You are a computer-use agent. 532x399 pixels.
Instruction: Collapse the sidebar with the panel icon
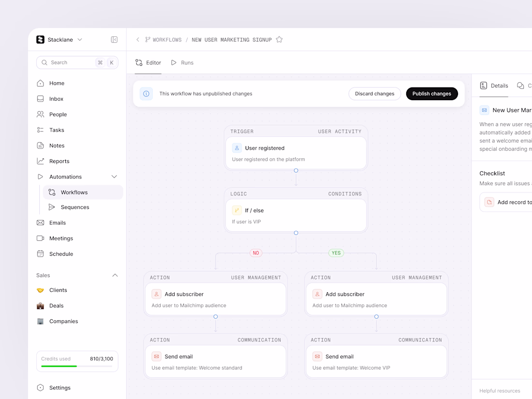point(114,40)
